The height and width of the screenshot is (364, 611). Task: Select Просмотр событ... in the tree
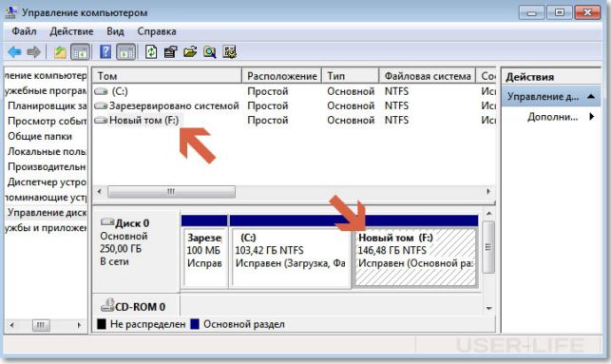[48, 121]
